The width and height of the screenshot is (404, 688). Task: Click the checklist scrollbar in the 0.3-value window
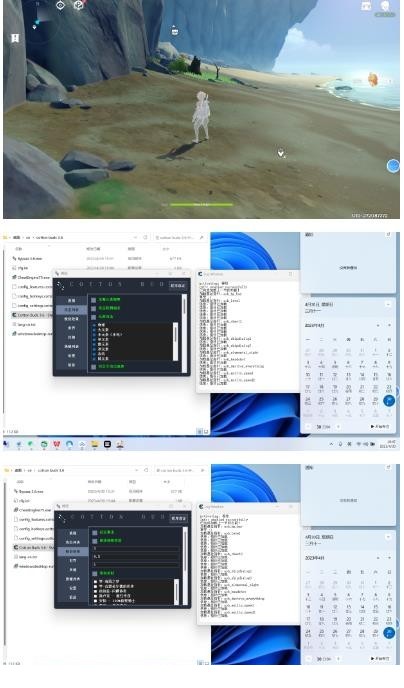click(176, 591)
